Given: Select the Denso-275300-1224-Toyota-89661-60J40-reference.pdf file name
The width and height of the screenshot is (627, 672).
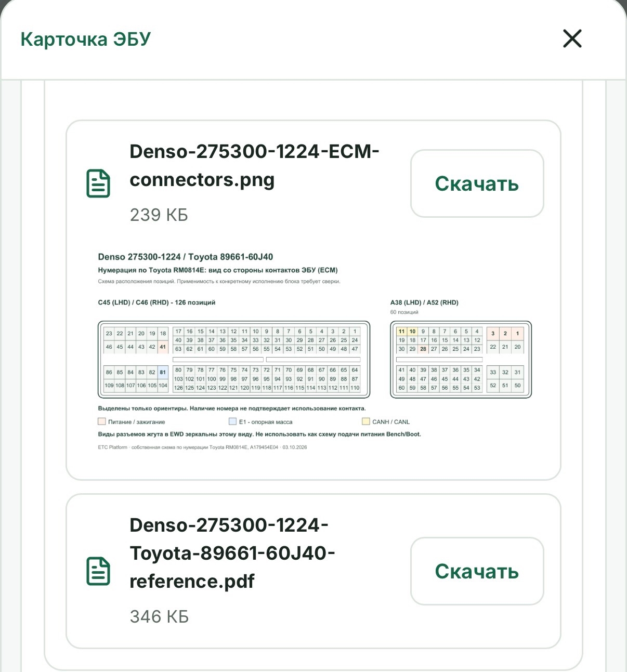Looking at the screenshot, I should click(232, 553).
